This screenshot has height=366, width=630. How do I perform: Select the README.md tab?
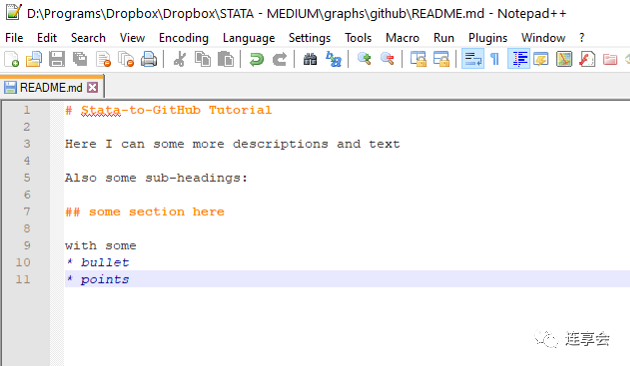coord(51,88)
